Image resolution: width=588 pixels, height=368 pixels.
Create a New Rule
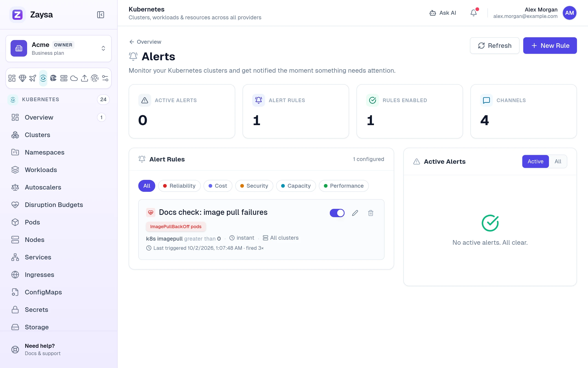550,46
